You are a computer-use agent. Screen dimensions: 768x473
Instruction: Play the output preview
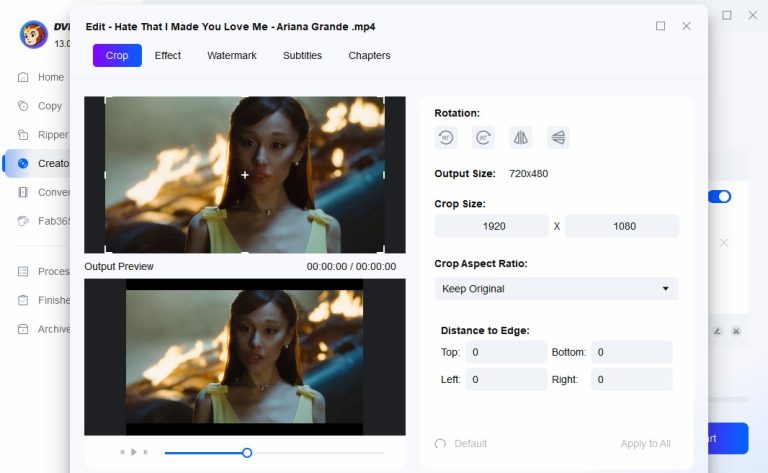point(134,452)
